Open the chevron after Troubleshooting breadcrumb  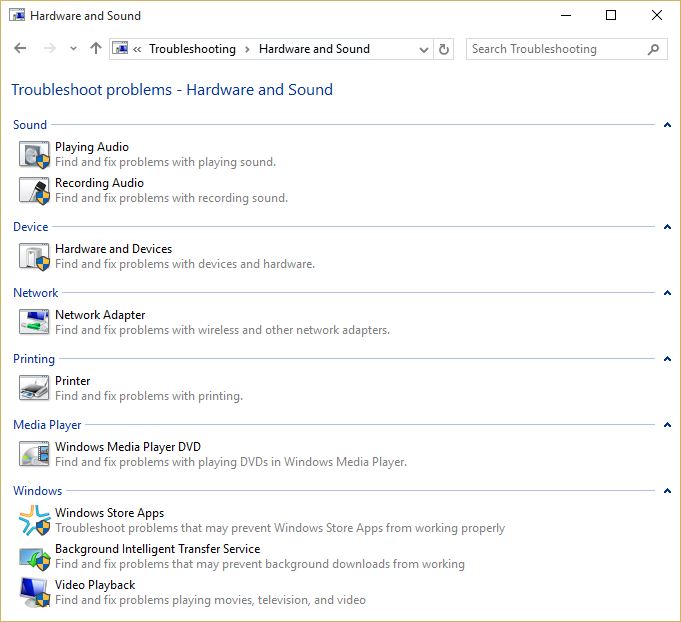247,50
